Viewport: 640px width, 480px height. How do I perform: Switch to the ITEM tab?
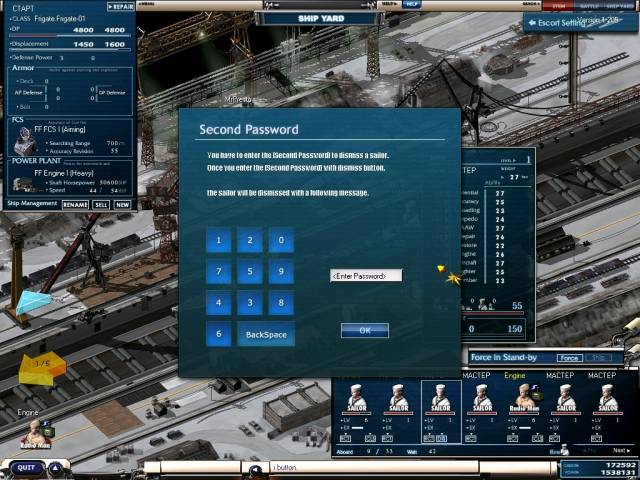pyautogui.click(x=558, y=6)
